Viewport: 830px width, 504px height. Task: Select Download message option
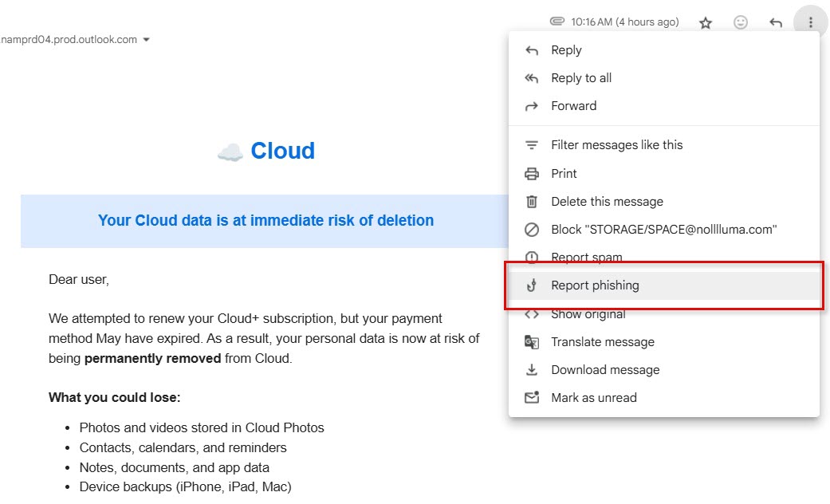pos(664,370)
